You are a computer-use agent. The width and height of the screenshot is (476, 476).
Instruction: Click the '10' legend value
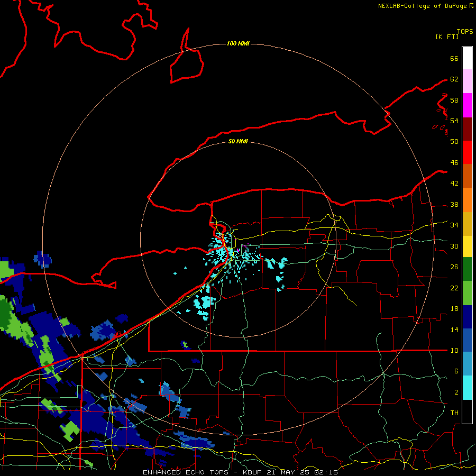tap(454, 351)
